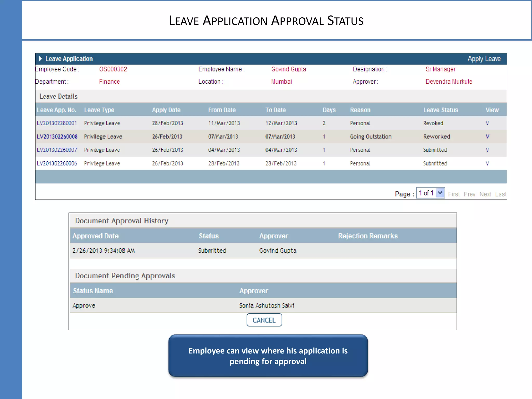
Task: Select approver name Devendra Murkute
Action: click(449, 82)
